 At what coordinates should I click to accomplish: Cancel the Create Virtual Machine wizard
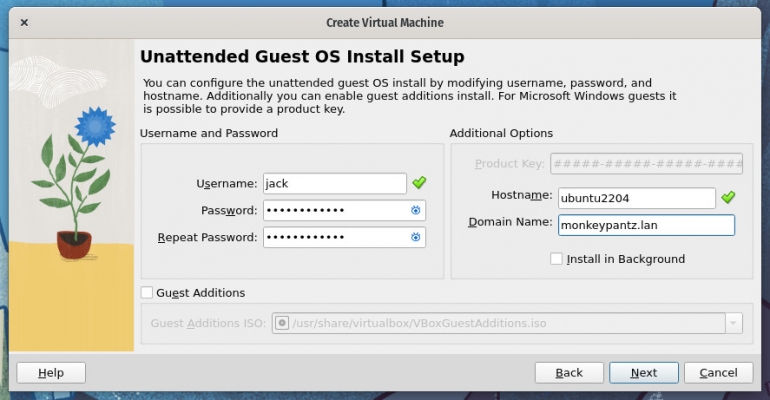pos(718,373)
